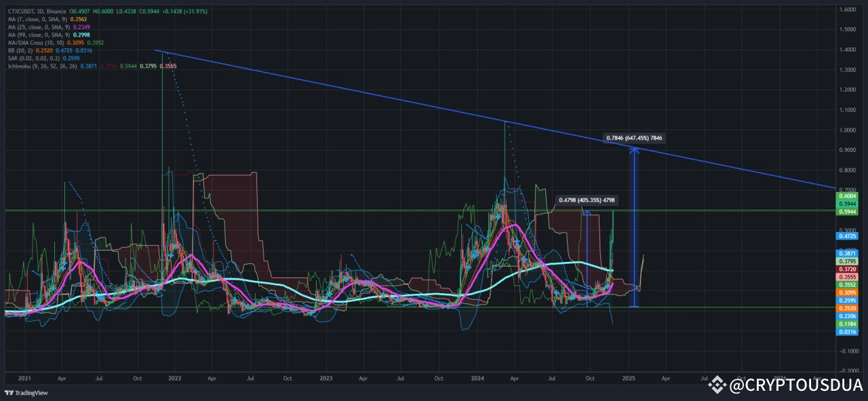Select the upper green horizontal support line
868x401 pixels.
coord(271,209)
